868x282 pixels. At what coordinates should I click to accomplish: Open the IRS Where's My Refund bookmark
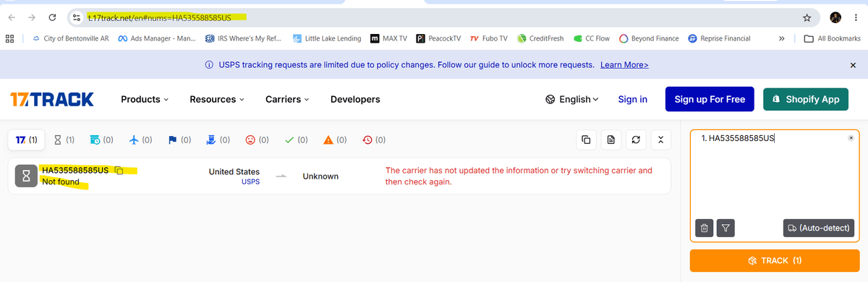242,38
